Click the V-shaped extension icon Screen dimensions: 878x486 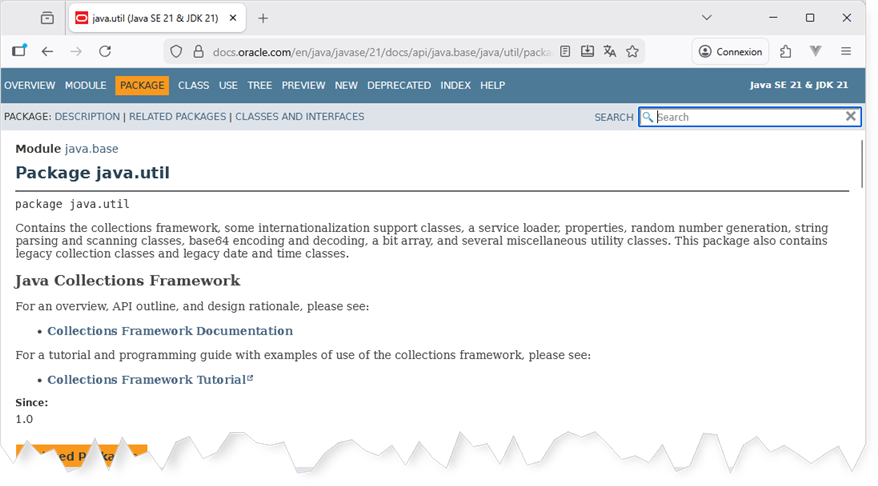pyautogui.click(x=815, y=52)
